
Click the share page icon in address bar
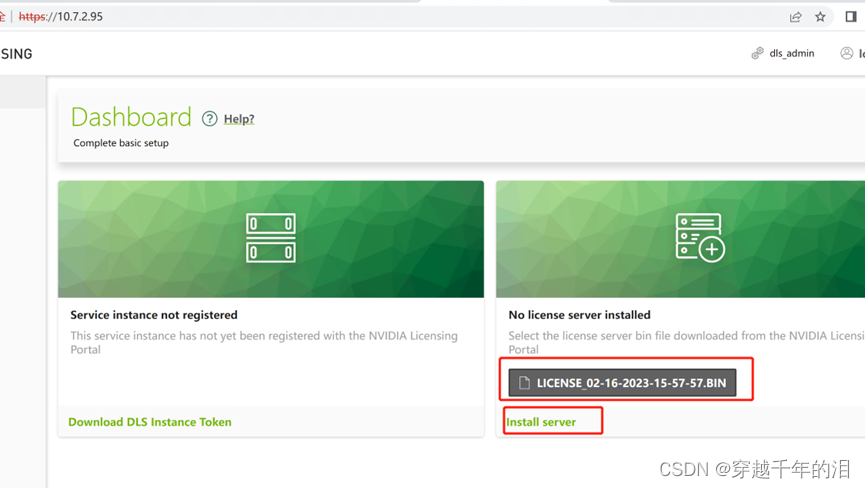[795, 17]
